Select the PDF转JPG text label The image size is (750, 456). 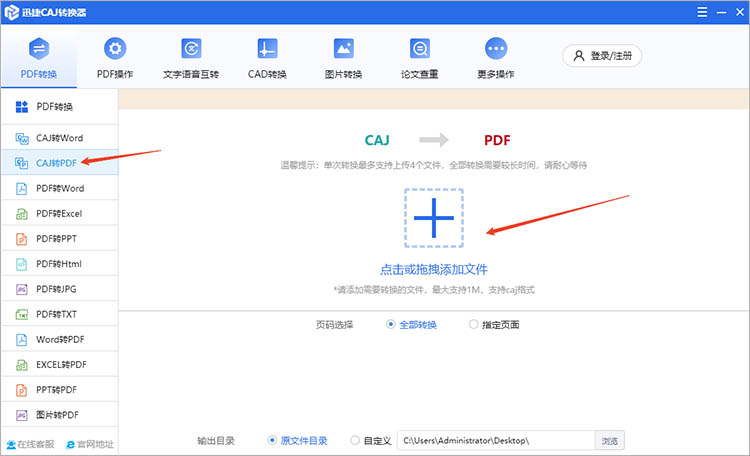pyautogui.click(x=56, y=289)
